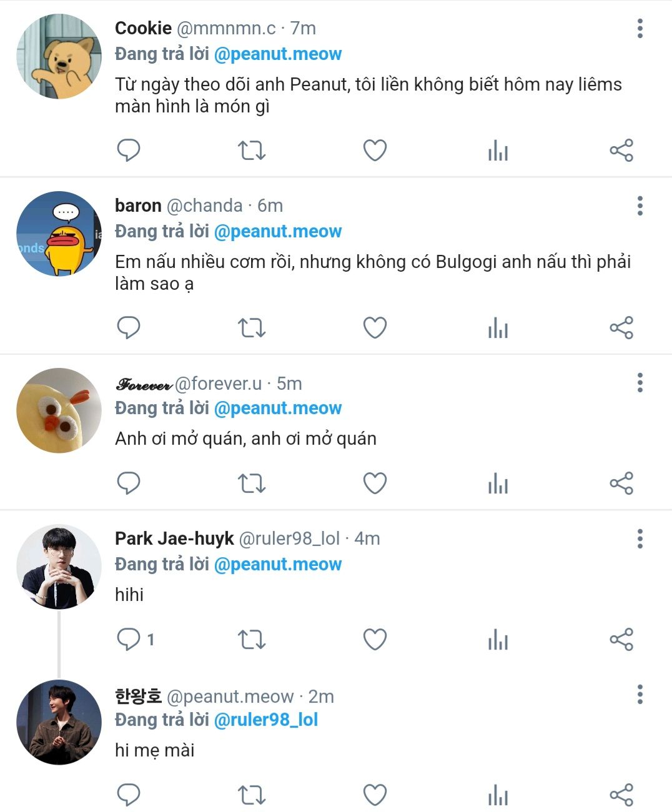Image resolution: width=672 pixels, height=812 pixels.
Task: Retweet baron's Bulgogi tweet
Action: click(252, 328)
